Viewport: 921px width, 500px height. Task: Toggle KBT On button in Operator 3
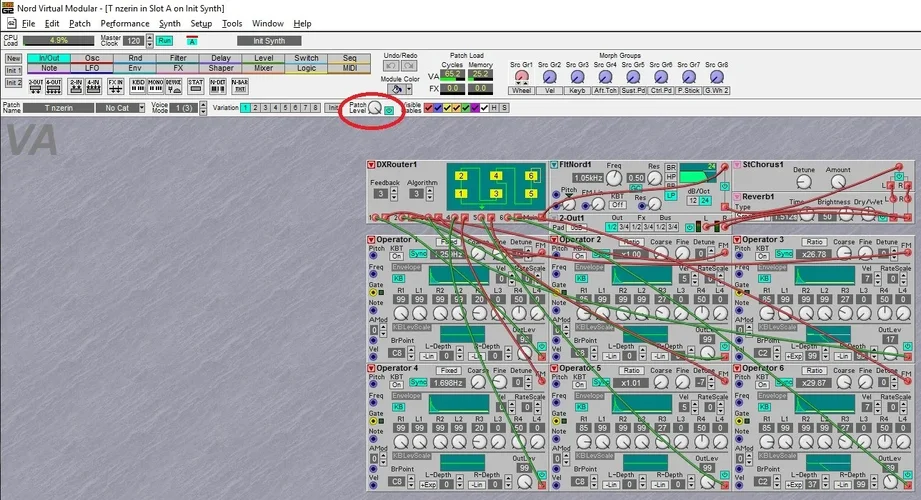coord(760,256)
